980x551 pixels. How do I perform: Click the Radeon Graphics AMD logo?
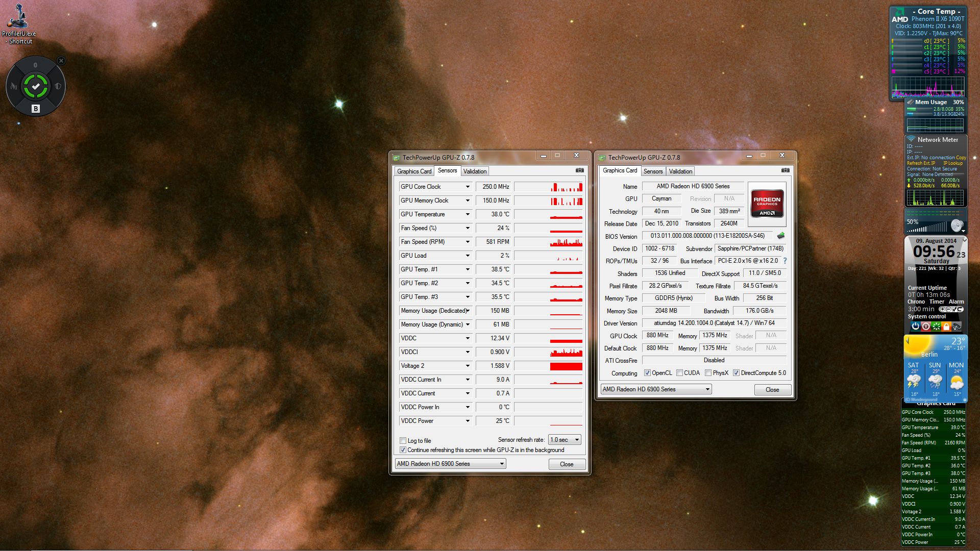pyautogui.click(x=767, y=204)
